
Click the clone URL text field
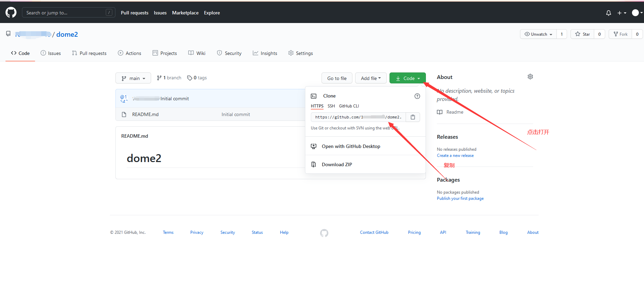358,117
